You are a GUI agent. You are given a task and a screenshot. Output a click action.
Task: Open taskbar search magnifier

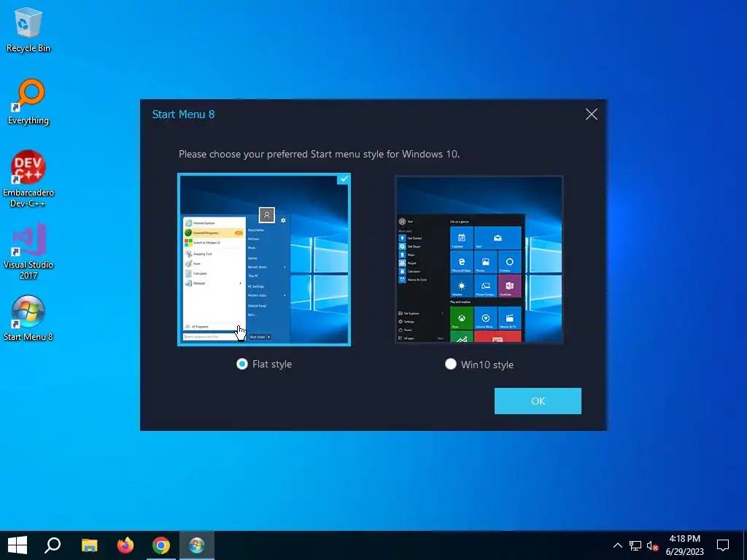point(53,545)
